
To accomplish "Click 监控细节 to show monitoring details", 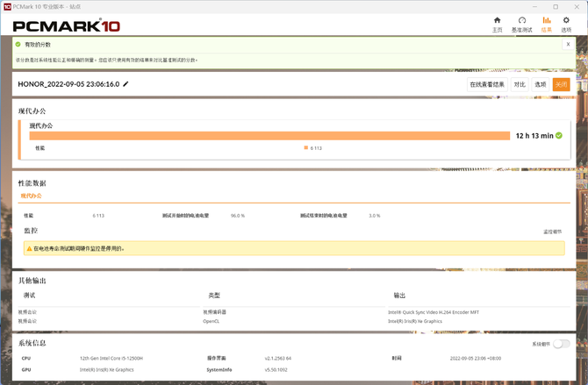I will coord(553,232).
